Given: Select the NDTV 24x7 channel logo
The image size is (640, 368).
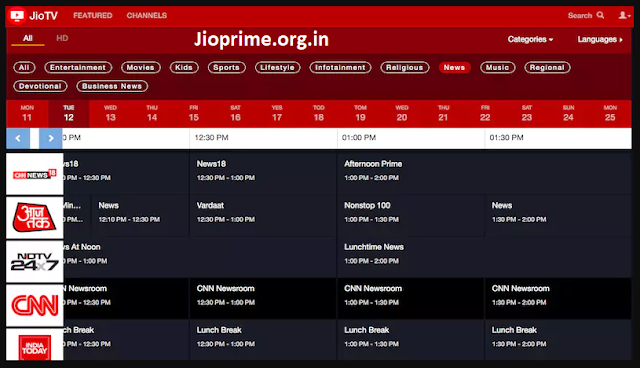Looking at the screenshot, I should [x=35, y=262].
